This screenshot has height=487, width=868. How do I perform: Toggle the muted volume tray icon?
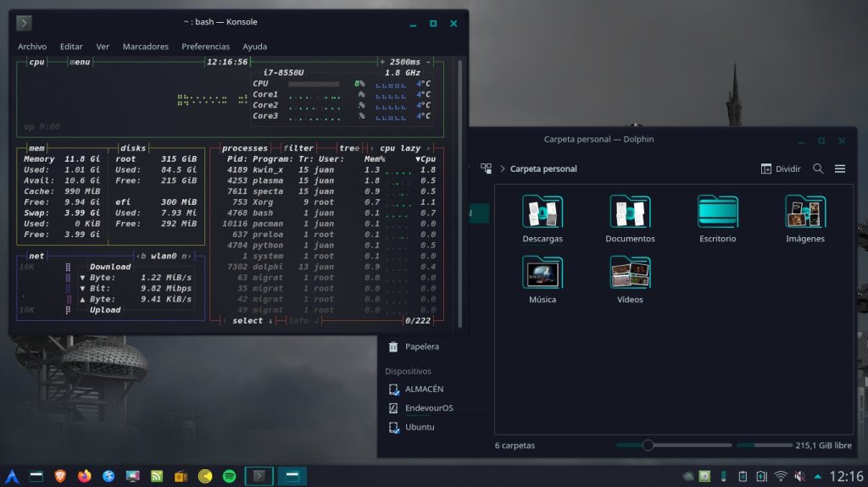pyautogui.click(x=799, y=477)
